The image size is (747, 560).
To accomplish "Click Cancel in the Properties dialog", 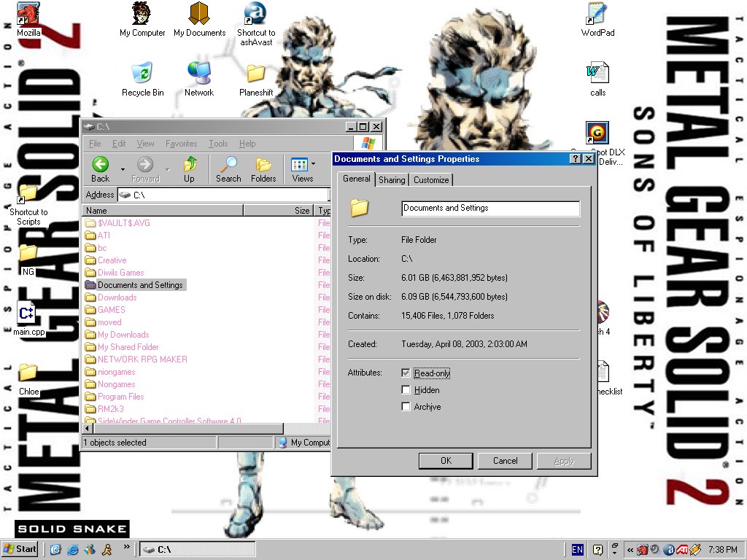I will [x=505, y=461].
